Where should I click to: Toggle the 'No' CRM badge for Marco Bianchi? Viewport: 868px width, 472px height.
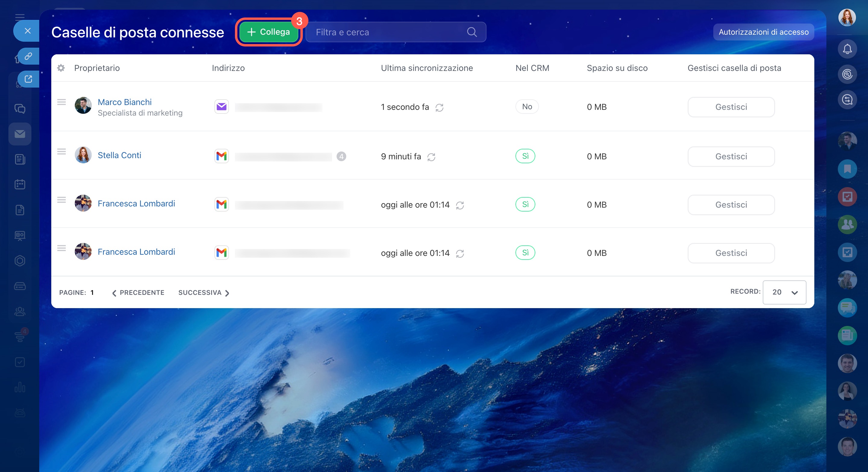[527, 107]
